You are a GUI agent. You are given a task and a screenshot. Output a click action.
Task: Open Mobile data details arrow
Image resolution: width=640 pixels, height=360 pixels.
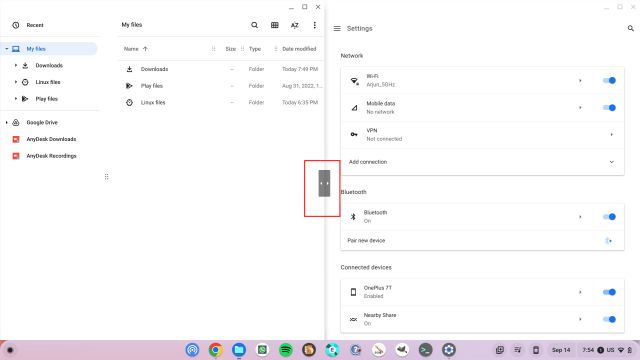(x=580, y=108)
